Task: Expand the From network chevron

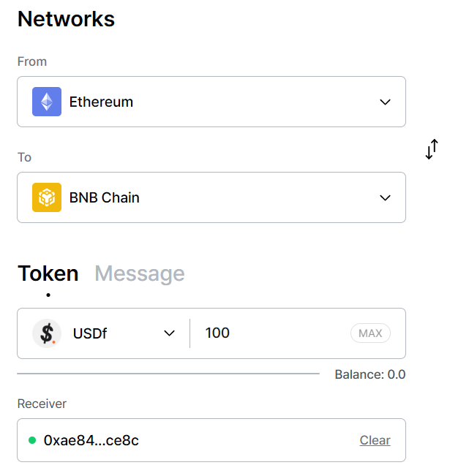Action: 386,102
